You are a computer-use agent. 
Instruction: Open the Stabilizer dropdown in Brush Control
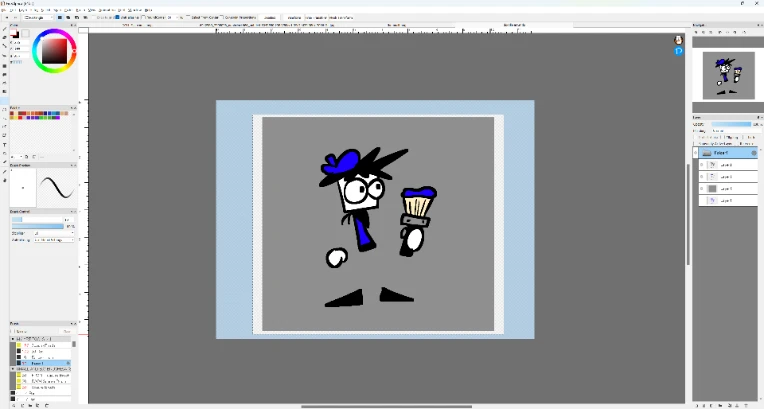pyautogui.click(x=54, y=234)
